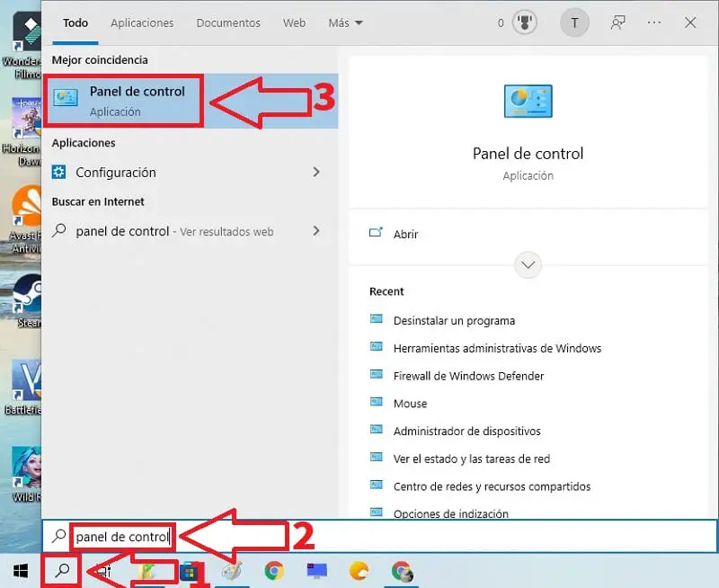Open the blue monitor app in taskbar
The height and width of the screenshot is (588, 719).
pyautogui.click(x=317, y=571)
